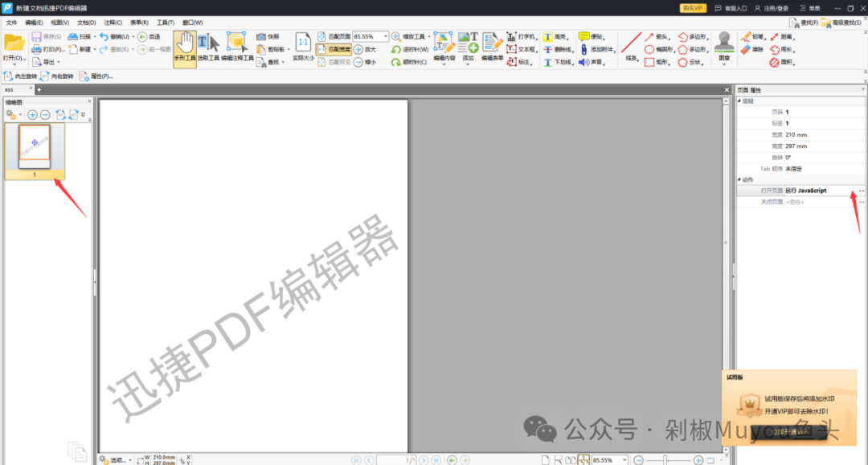
Task: Click the 放大 zoom in plus icon
Action: (x=358, y=49)
